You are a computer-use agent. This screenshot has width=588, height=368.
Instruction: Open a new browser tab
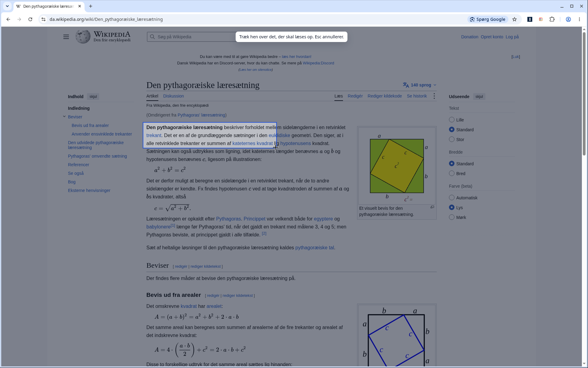(91, 6)
